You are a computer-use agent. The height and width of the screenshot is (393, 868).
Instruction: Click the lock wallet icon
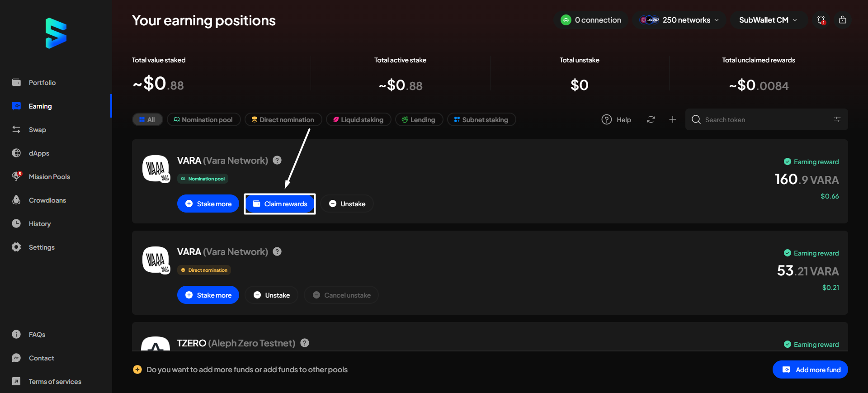(842, 20)
